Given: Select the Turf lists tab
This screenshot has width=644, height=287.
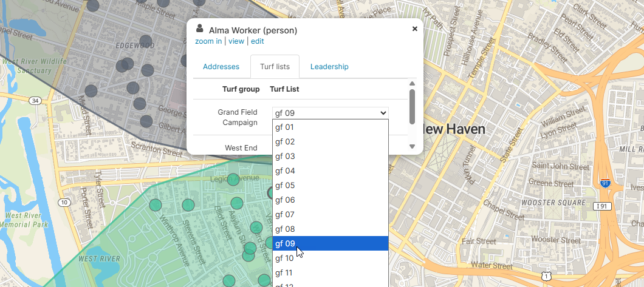Looking at the screenshot, I should pos(275,66).
